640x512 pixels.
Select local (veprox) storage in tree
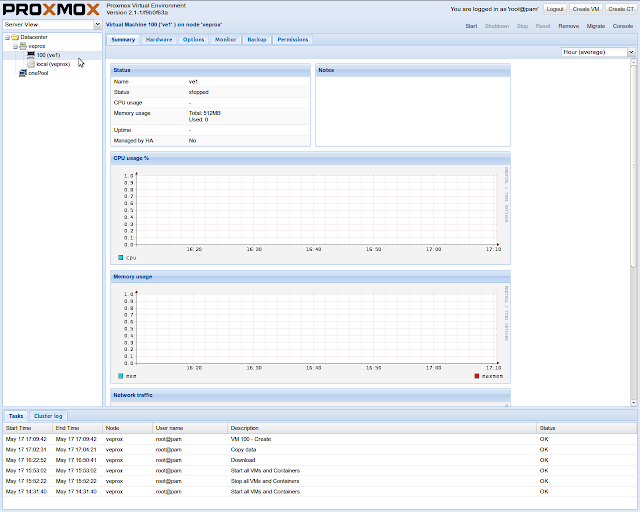coord(53,64)
